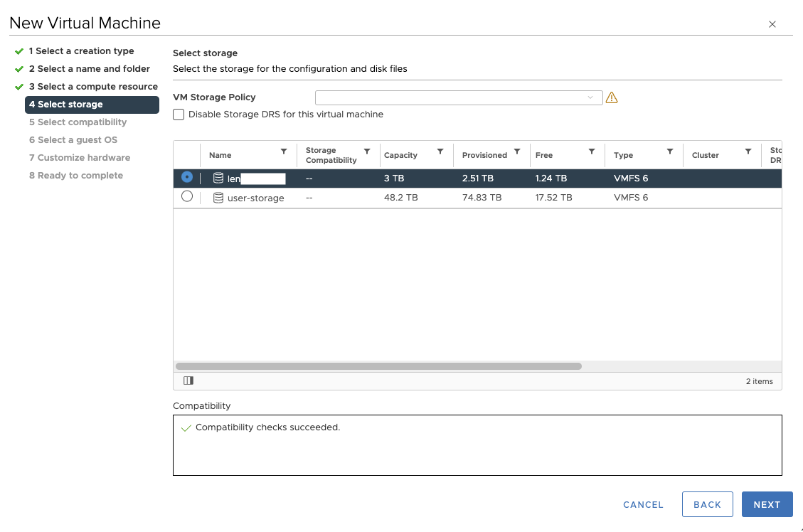Image resolution: width=803 pixels, height=532 pixels.
Task: Expand the VM Storage Policy dropdown
Action: coord(459,97)
